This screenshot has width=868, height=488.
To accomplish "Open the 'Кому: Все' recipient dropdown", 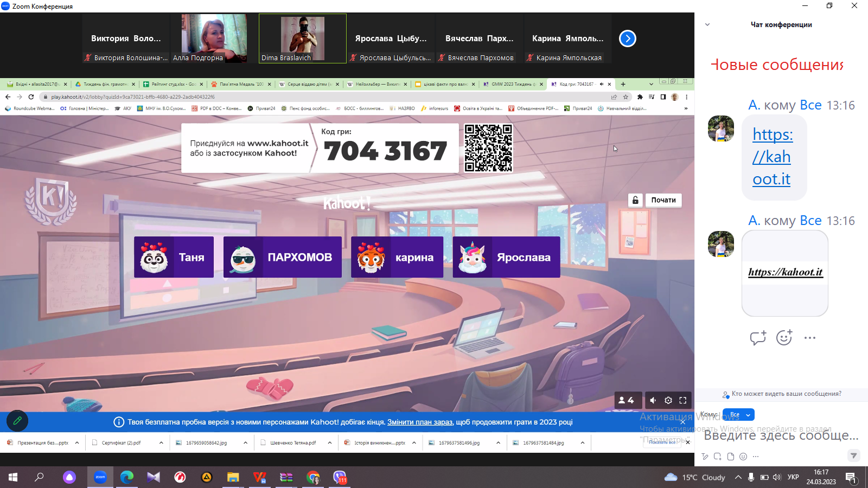I will coord(739,415).
